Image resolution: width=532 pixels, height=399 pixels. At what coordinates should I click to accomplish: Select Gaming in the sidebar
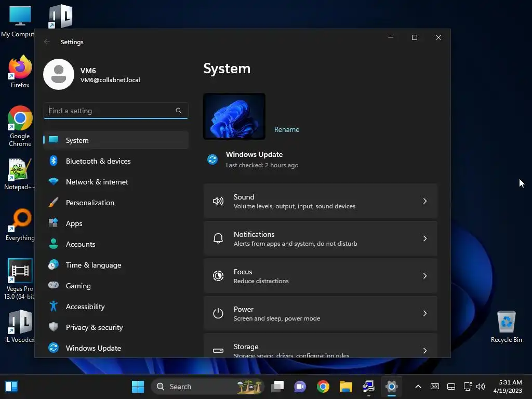click(x=116, y=286)
